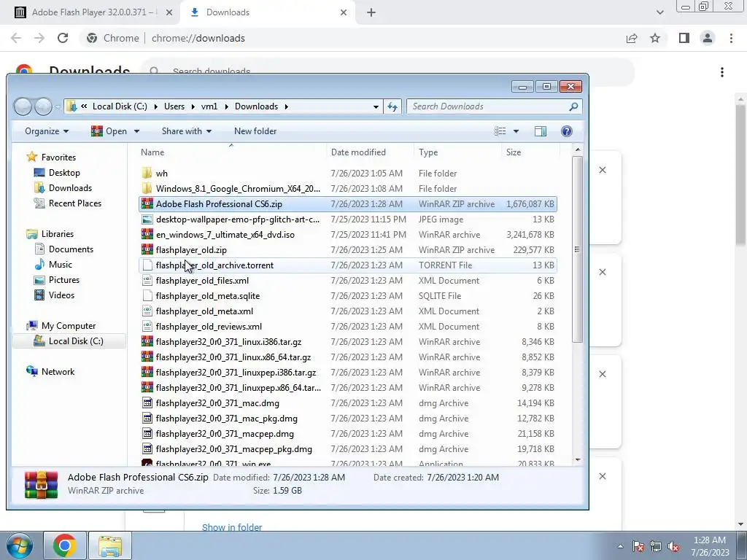The image size is (747, 560).
Task: Click the refresh button beside address bar
Action: [392, 106]
